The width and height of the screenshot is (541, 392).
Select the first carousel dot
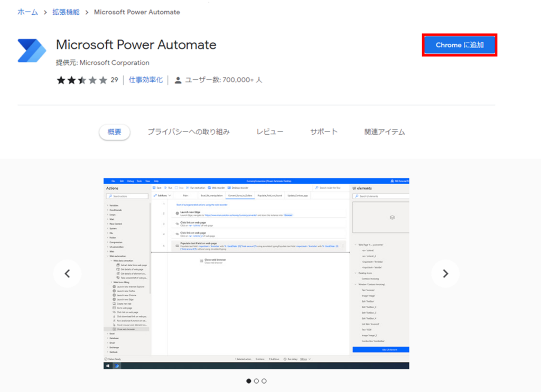(x=249, y=381)
